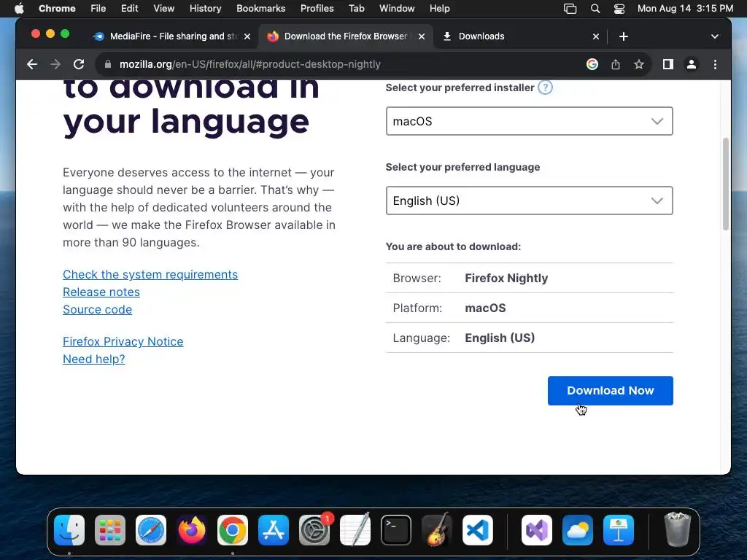Screen dimensions: 747x560
Task: Open App Store from the Dock
Action: coord(274,530)
